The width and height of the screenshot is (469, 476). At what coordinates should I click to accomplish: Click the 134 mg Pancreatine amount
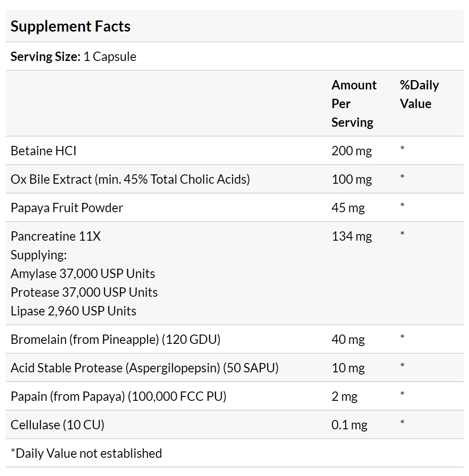coord(352,236)
